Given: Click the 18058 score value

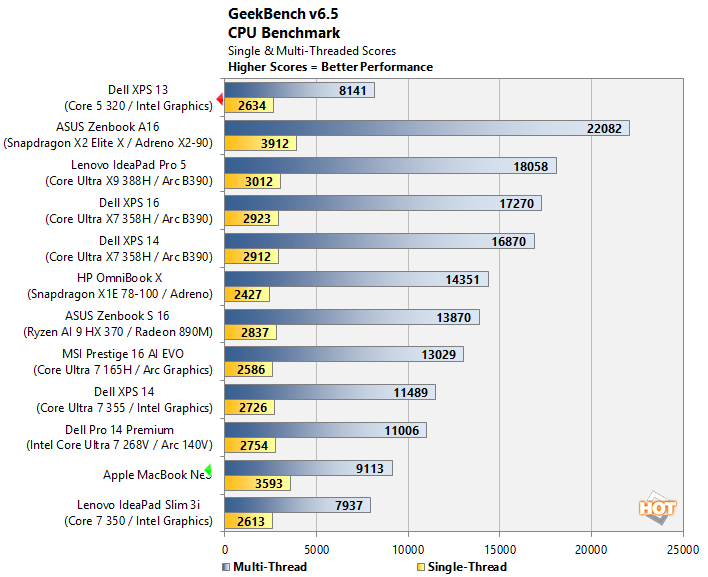Looking at the screenshot, I should (x=531, y=167).
